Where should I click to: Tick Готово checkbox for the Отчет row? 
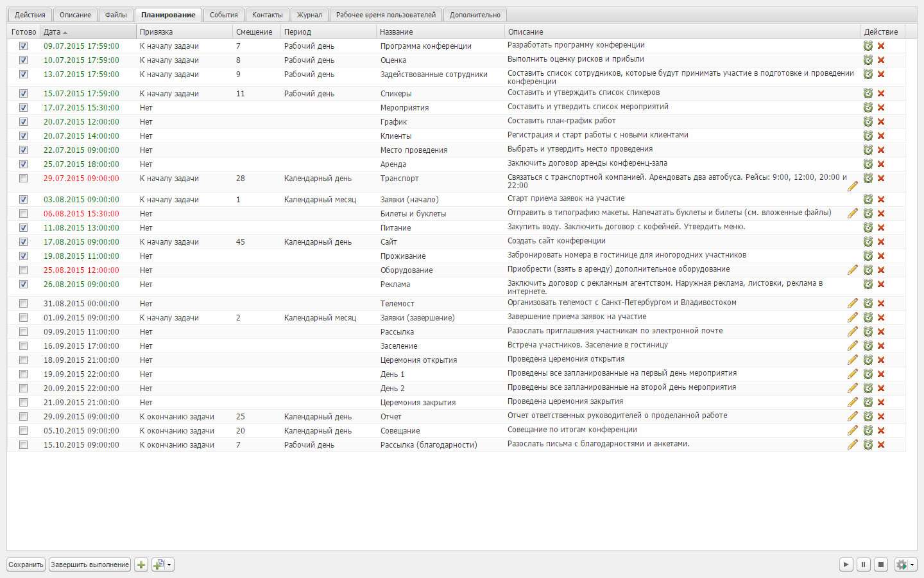[24, 417]
